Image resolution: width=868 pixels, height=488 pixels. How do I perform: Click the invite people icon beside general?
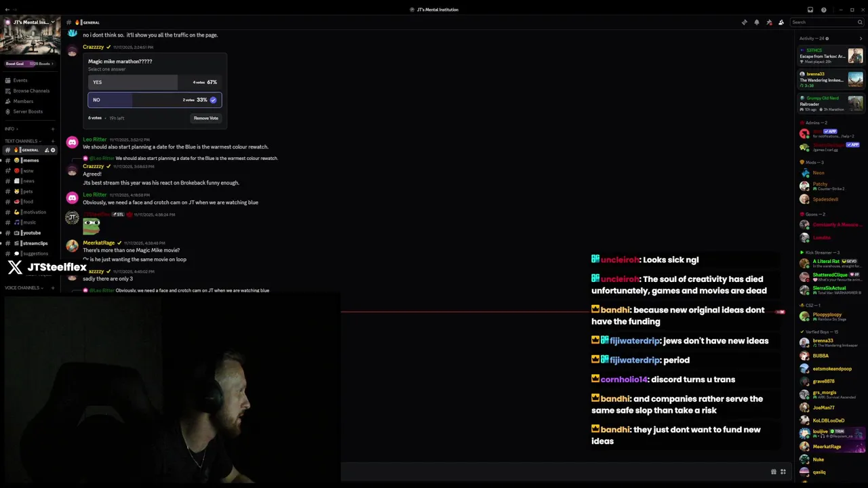(x=47, y=150)
